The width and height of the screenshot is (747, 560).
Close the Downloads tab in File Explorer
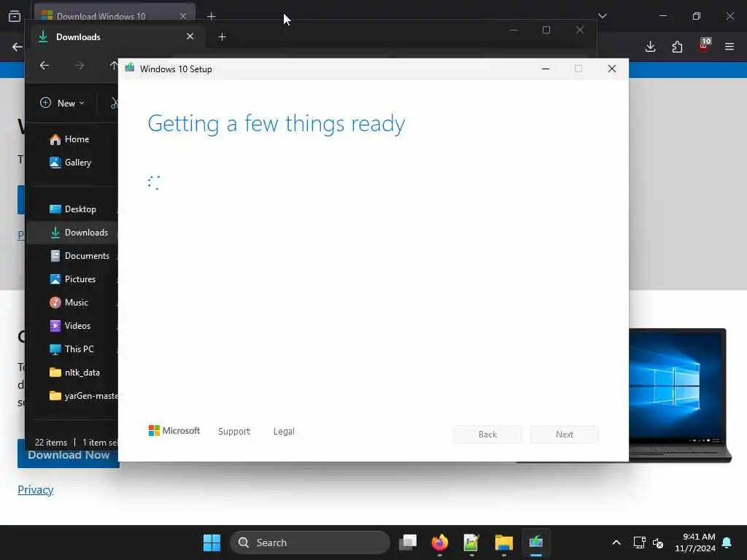(x=190, y=36)
